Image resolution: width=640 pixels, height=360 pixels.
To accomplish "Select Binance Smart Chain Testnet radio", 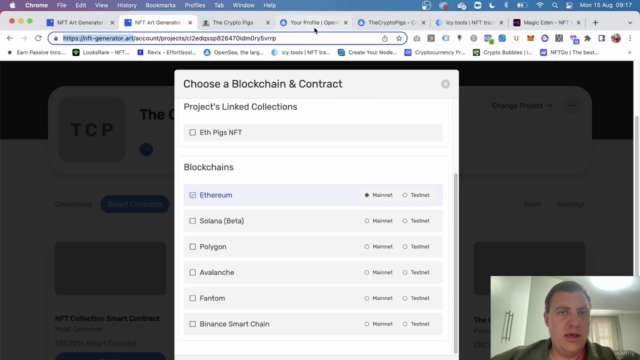I will pyautogui.click(x=405, y=324).
